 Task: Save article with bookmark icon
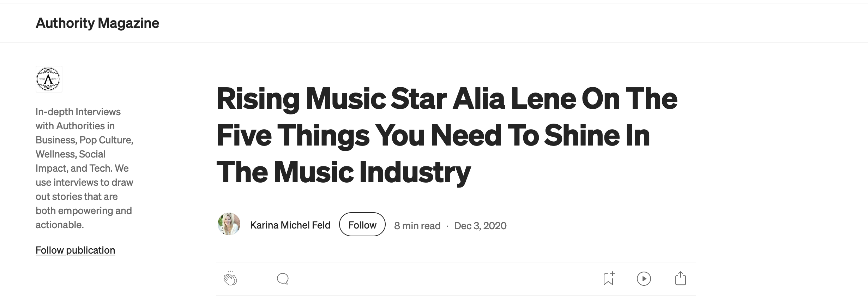(609, 279)
